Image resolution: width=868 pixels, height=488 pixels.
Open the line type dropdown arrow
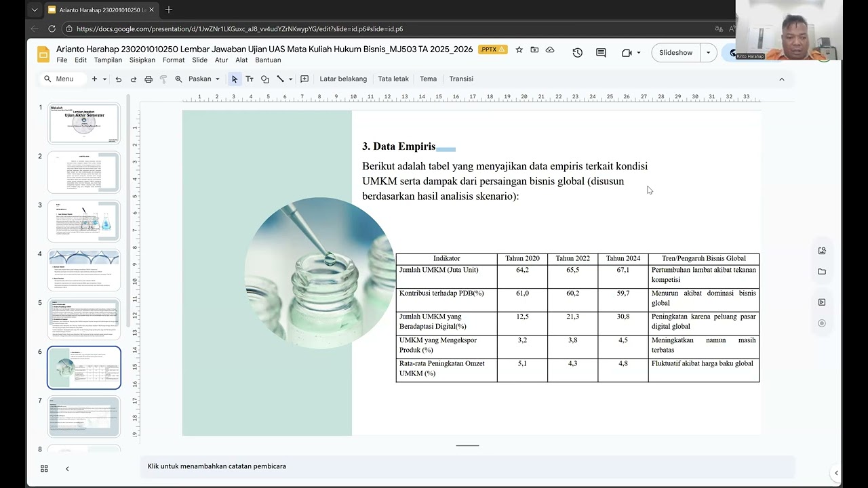click(290, 79)
